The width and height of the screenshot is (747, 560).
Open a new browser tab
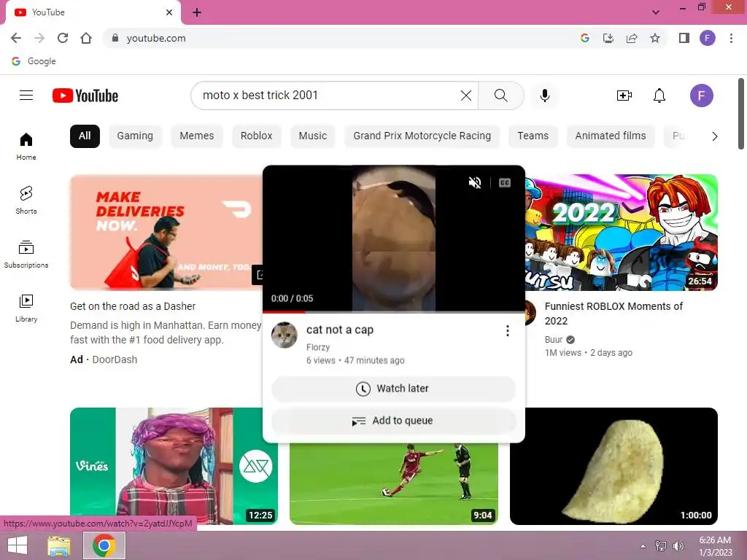(x=197, y=12)
